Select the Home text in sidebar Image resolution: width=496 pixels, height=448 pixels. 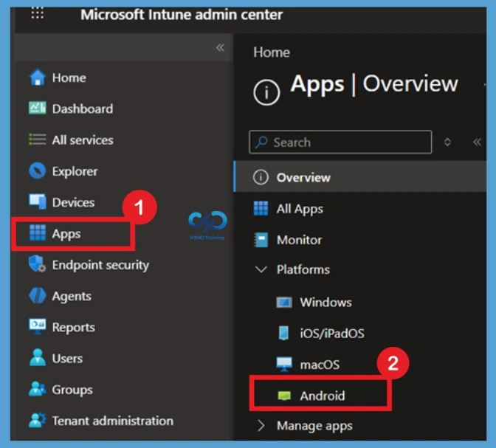click(69, 77)
